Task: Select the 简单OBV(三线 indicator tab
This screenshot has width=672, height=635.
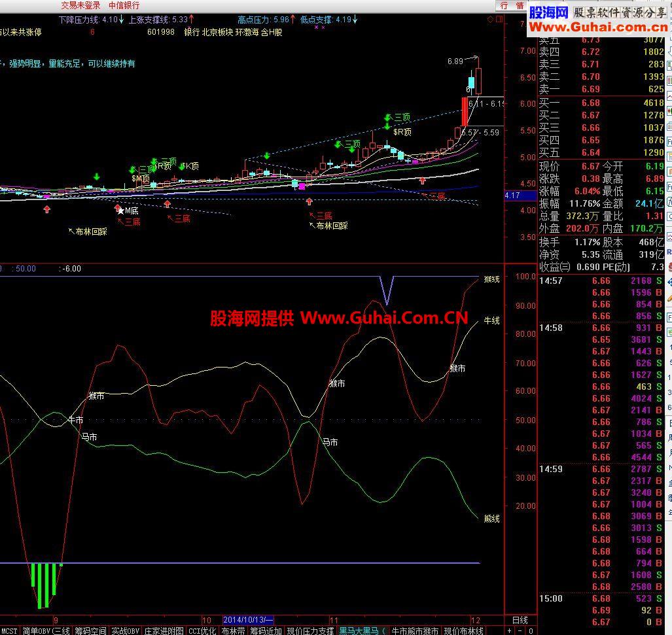Action: click(46, 630)
